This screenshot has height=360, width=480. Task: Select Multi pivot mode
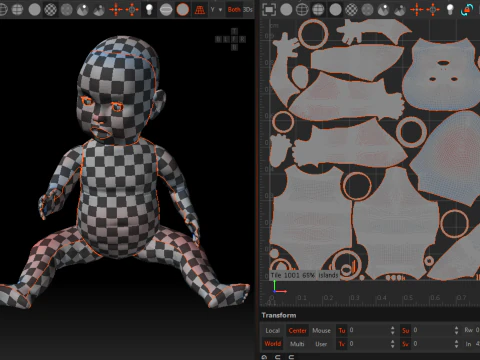(x=297, y=344)
